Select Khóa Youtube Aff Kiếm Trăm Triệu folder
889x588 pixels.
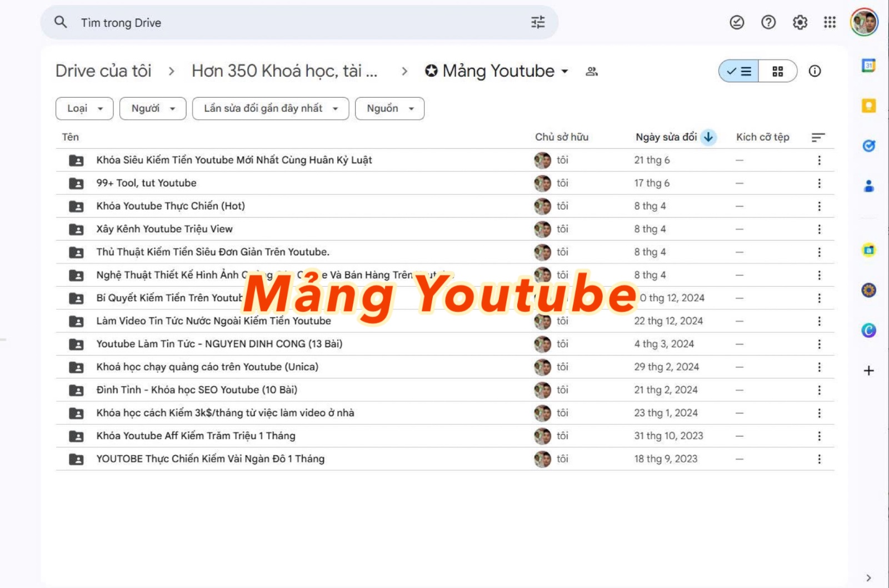[444, 436]
